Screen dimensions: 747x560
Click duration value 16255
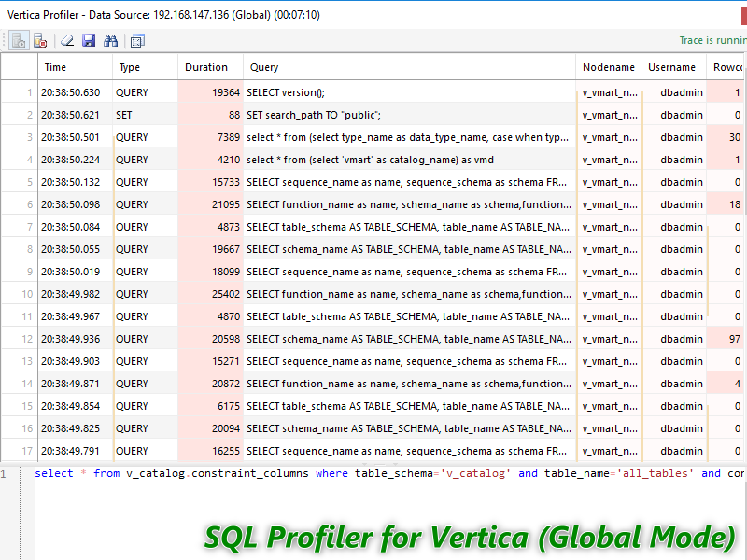click(x=211, y=451)
